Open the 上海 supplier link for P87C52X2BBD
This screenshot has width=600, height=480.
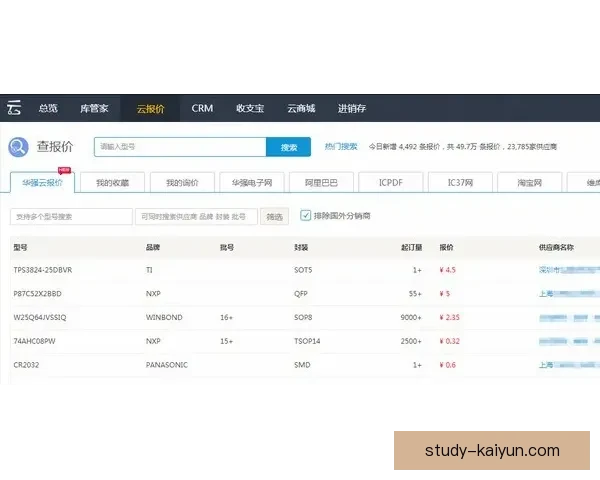[x=569, y=294]
